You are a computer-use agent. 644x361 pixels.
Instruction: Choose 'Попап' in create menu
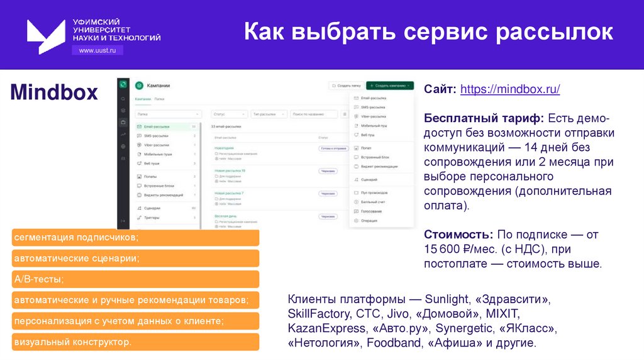tap(381, 148)
